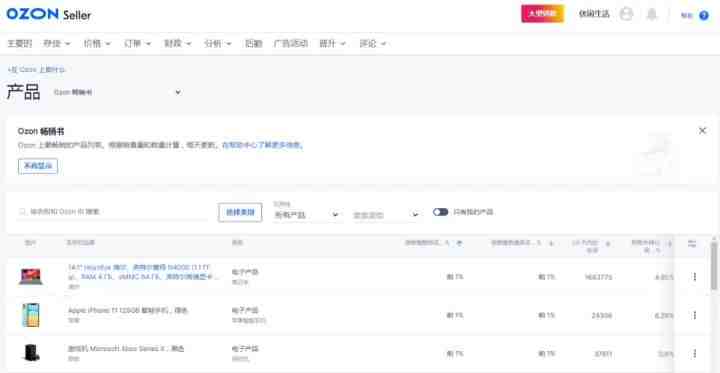Image resolution: width=720 pixels, height=373 pixels.
Task: Click the laptop product thumbnail
Action: click(31, 277)
